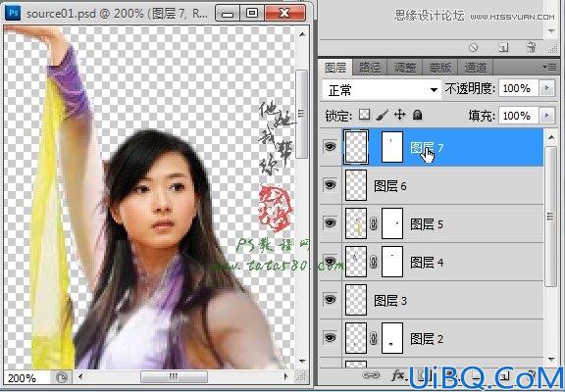Screen dimensions: 565x392
Task: Click the 200% zoom field in document window
Action: [26, 378]
